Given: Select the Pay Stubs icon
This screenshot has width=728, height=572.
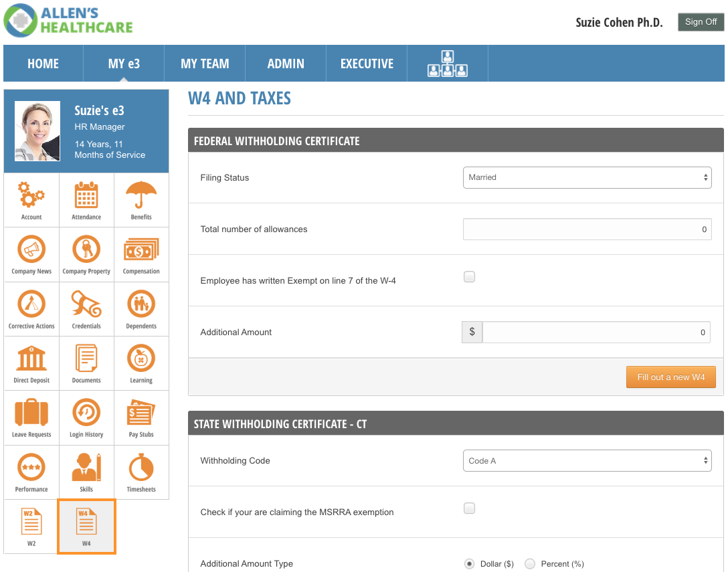Looking at the screenshot, I should click(x=141, y=414).
